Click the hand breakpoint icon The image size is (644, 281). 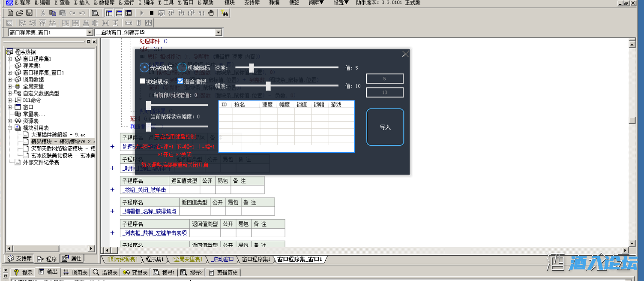pos(211,13)
